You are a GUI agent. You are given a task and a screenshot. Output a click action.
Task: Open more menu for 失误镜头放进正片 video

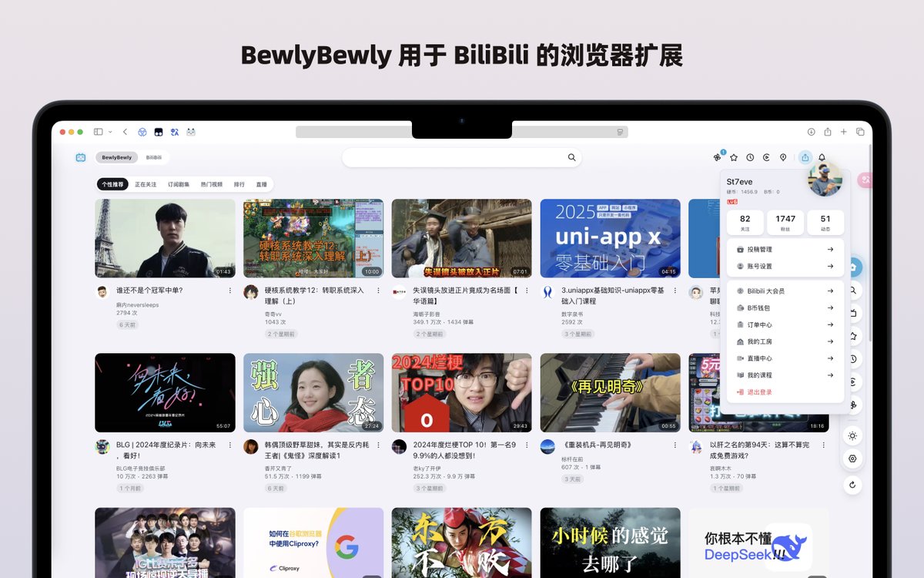tap(527, 291)
